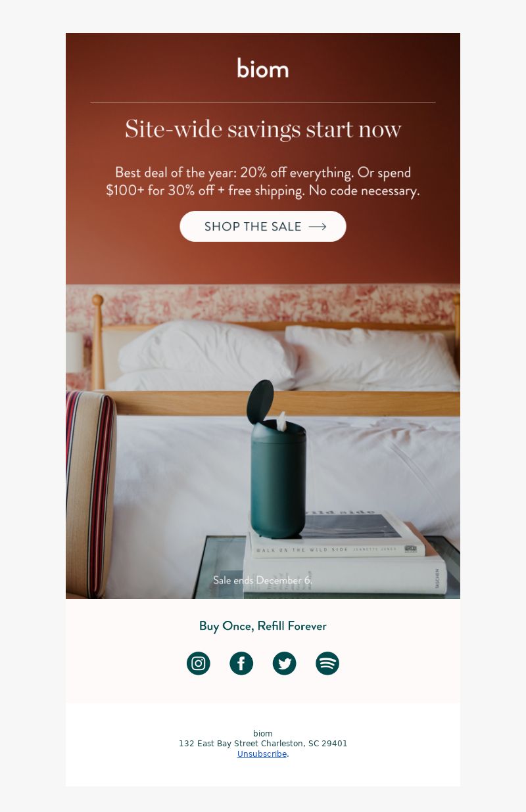Open the Spotify icon link
This screenshot has width=526, height=812.
327,663
